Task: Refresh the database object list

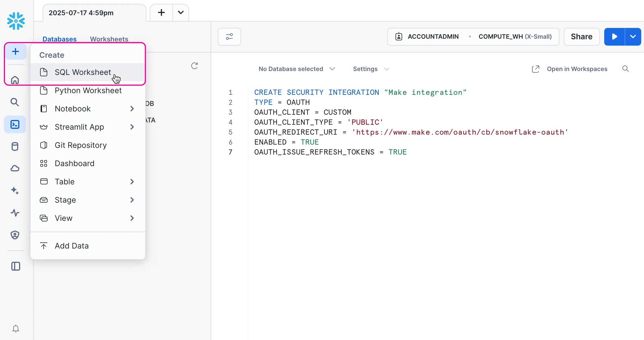Action: [195, 66]
